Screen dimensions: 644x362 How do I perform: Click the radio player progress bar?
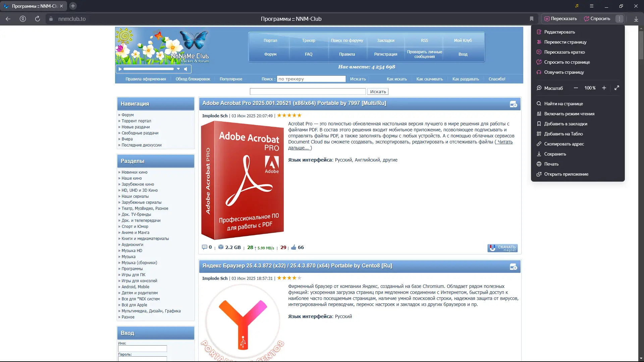click(148, 69)
